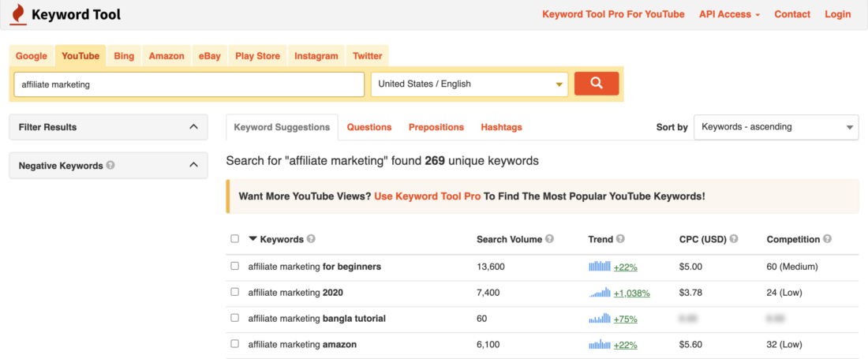
Task: Switch to the Instagram tab
Action: (x=316, y=56)
